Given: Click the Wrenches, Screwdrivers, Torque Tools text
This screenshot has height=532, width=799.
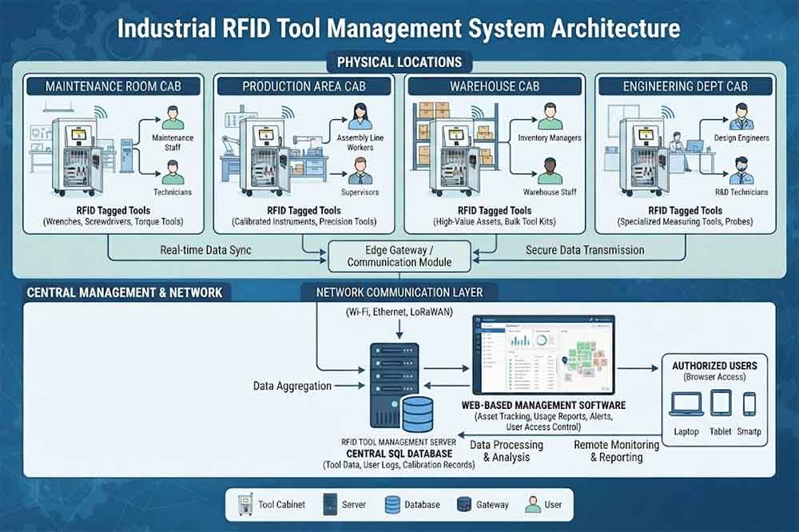Looking at the screenshot, I should point(113,222).
